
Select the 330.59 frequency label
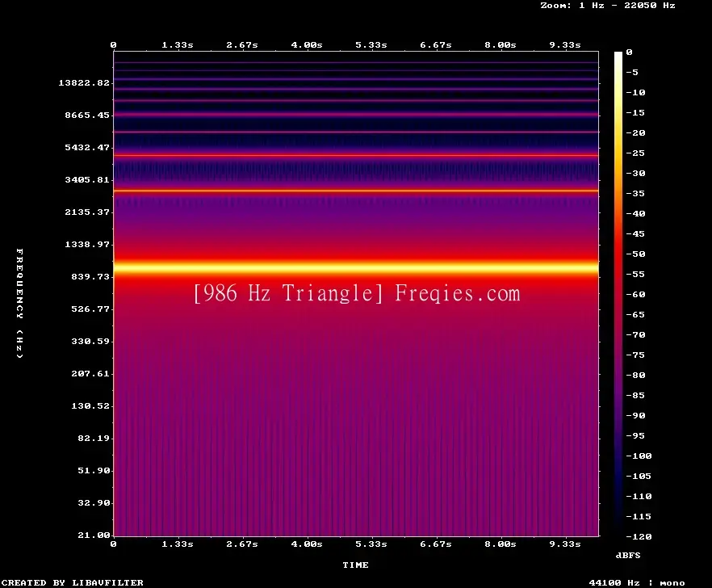click(x=90, y=342)
